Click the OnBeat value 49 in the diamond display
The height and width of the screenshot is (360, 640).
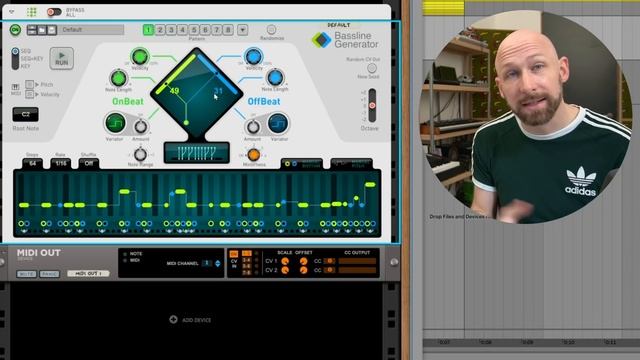[175, 91]
